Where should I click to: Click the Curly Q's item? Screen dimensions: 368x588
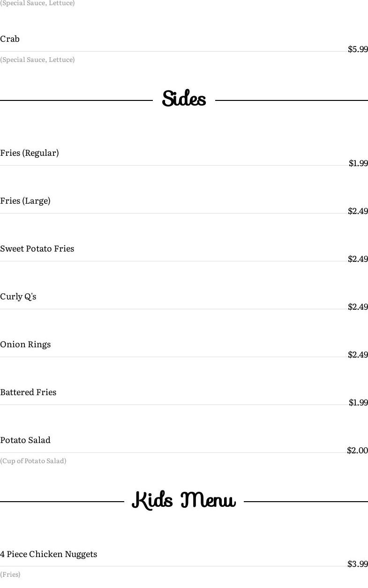[x=18, y=297]
